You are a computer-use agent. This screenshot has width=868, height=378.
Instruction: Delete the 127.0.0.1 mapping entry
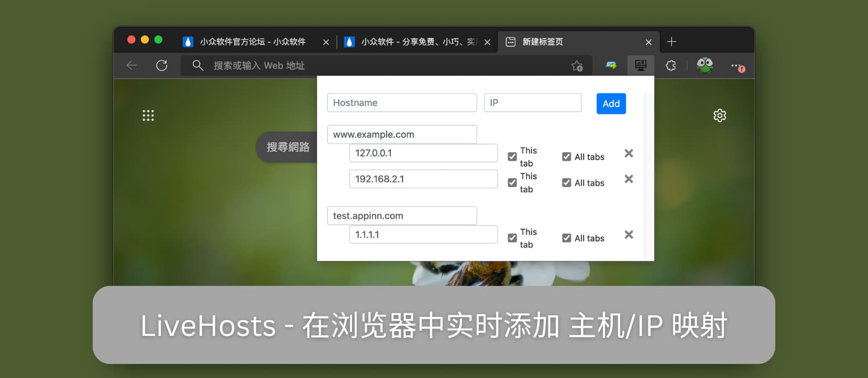(629, 153)
